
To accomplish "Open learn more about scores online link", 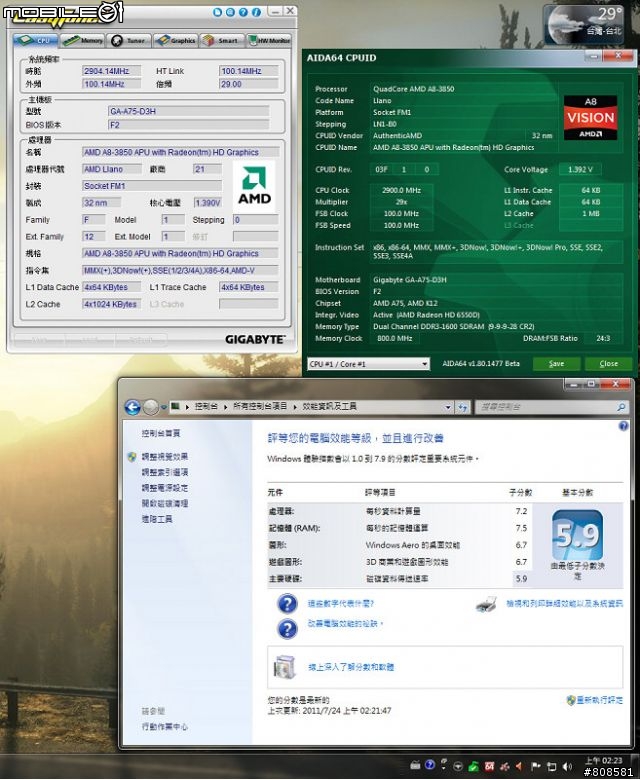I will (x=351, y=667).
